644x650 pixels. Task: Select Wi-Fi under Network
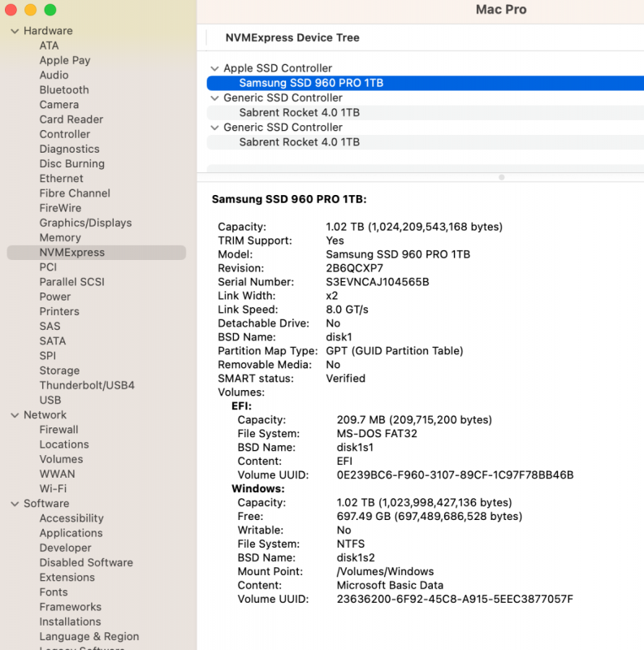[53, 489]
